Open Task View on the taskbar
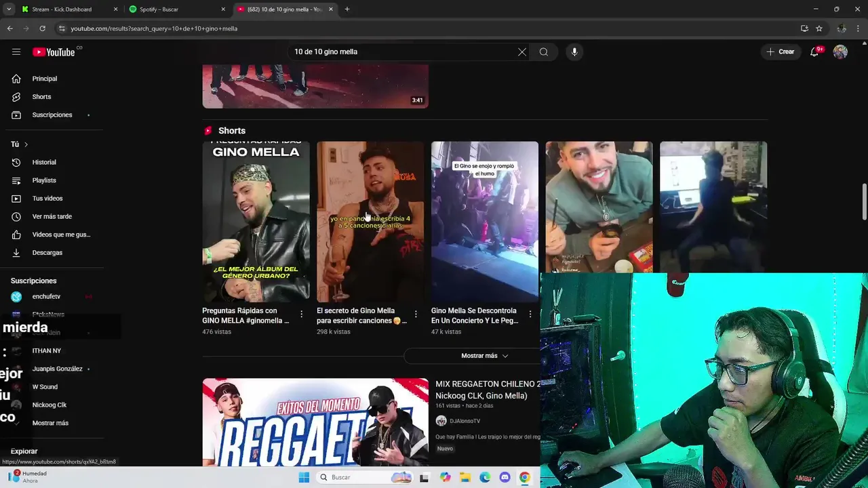This screenshot has width=868, height=488. [424, 477]
